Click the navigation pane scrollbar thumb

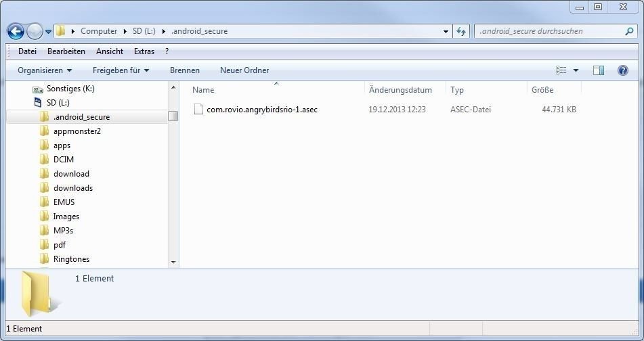click(x=173, y=116)
